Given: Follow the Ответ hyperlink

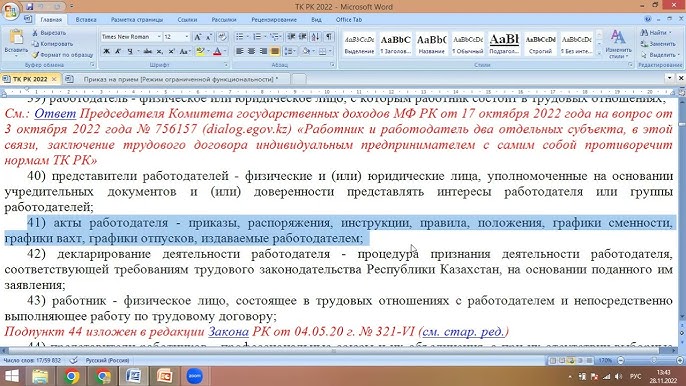Looking at the screenshot, I should coord(55,114).
